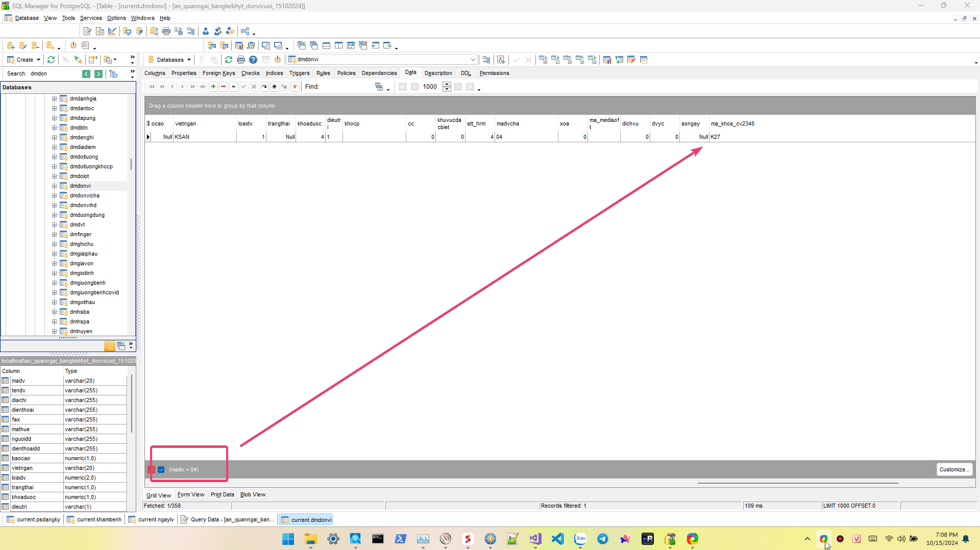Open the data filter funnel button

(x=295, y=87)
